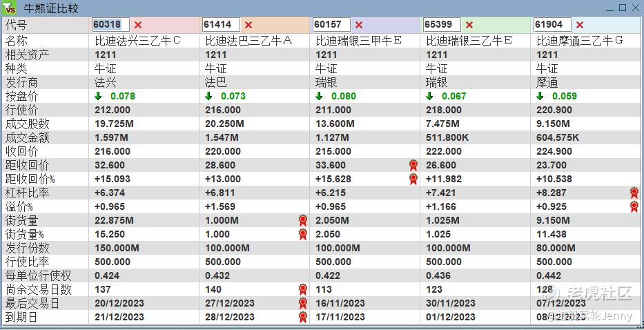Click expiry date 21/12/2023
The width and height of the screenshot is (644, 330).
pos(119,318)
